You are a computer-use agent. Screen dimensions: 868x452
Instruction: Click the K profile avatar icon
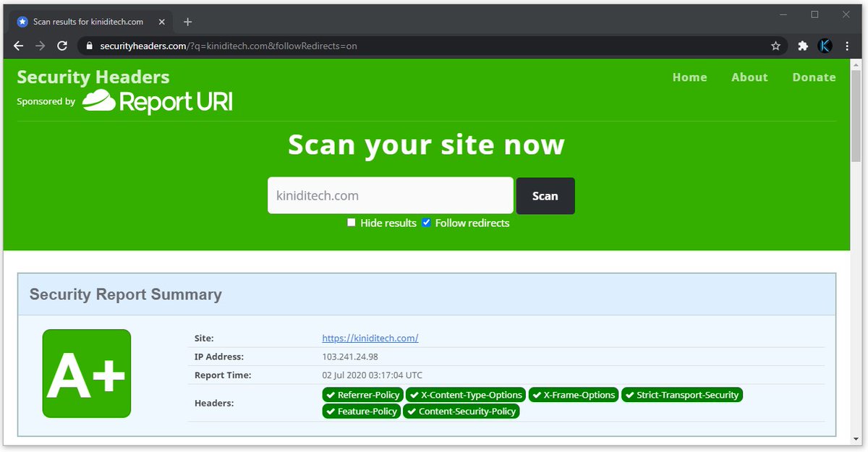coord(825,45)
